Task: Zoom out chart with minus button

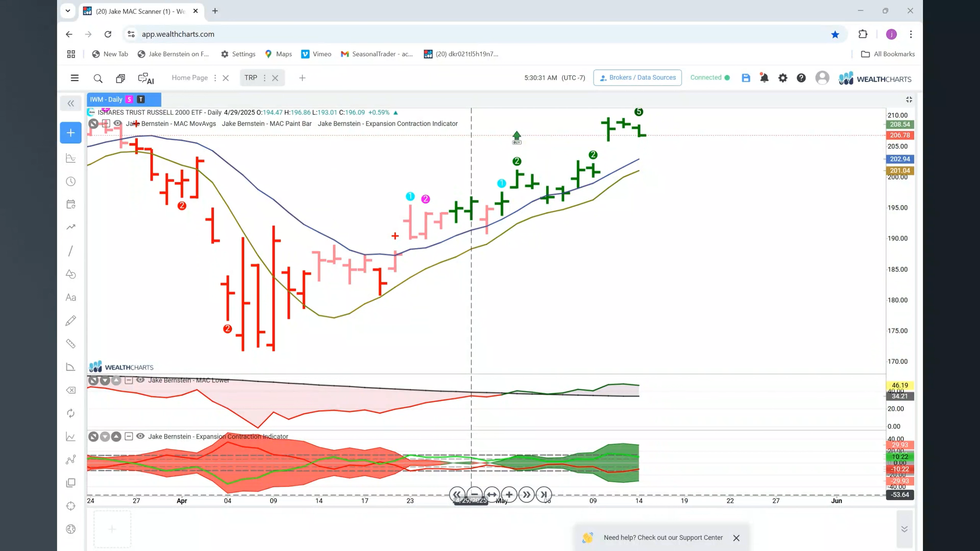Action: [x=474, y=494]
